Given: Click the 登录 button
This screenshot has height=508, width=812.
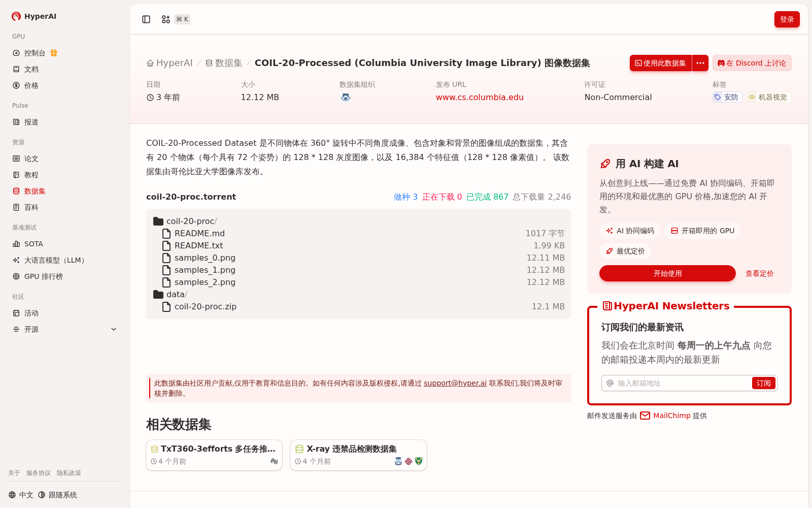Looking at the screenshot, I should pos(787,19).
